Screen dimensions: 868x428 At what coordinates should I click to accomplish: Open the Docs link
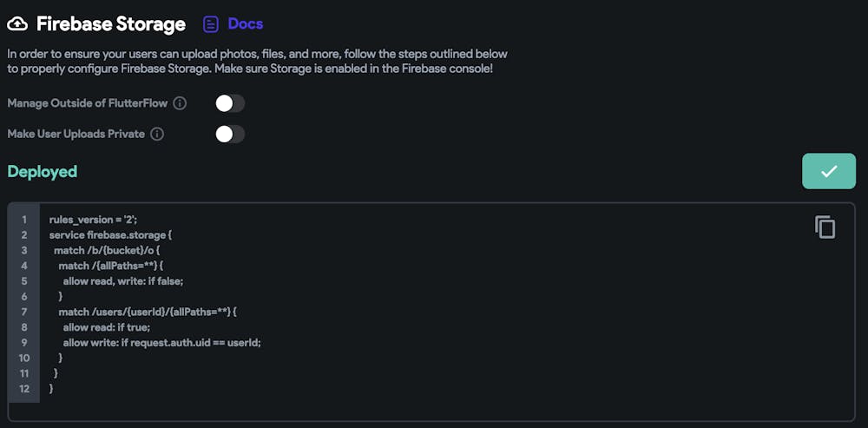tap(245, 24)
